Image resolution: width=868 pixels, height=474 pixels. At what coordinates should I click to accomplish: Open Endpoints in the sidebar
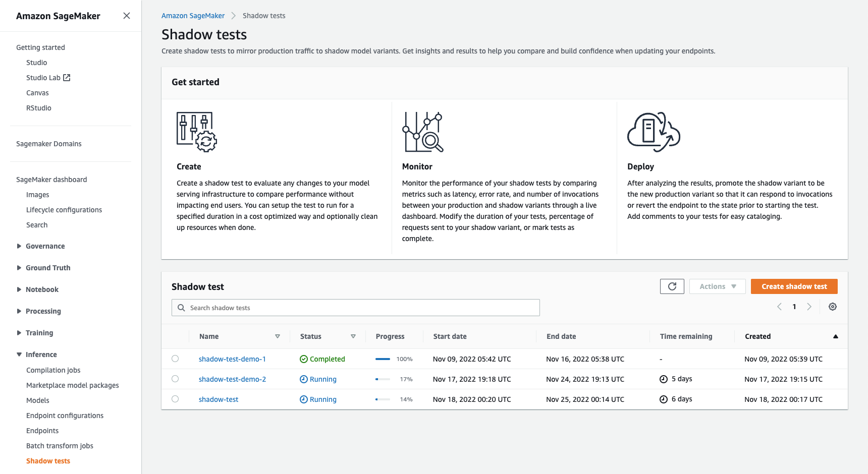coord(42,431)
